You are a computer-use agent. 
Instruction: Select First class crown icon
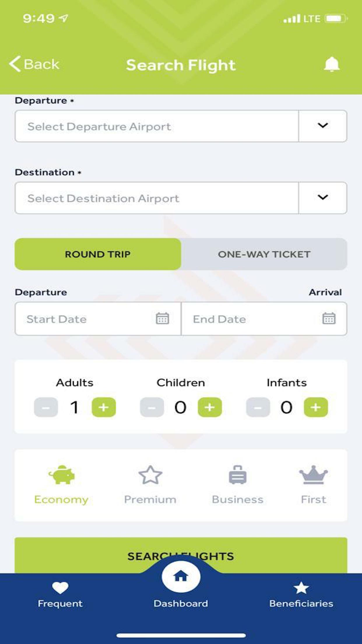pyautogui.click(x=313, y=475)
